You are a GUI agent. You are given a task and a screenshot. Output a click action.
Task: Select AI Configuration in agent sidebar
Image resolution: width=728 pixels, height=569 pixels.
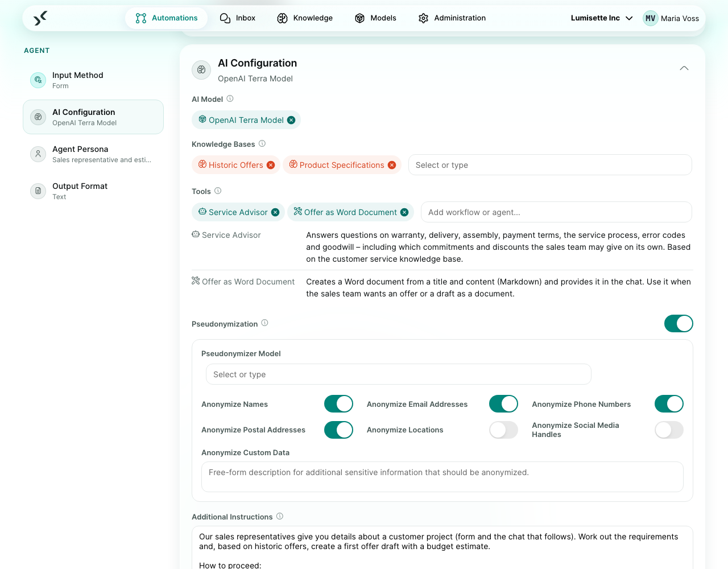[x=93, y=117]
